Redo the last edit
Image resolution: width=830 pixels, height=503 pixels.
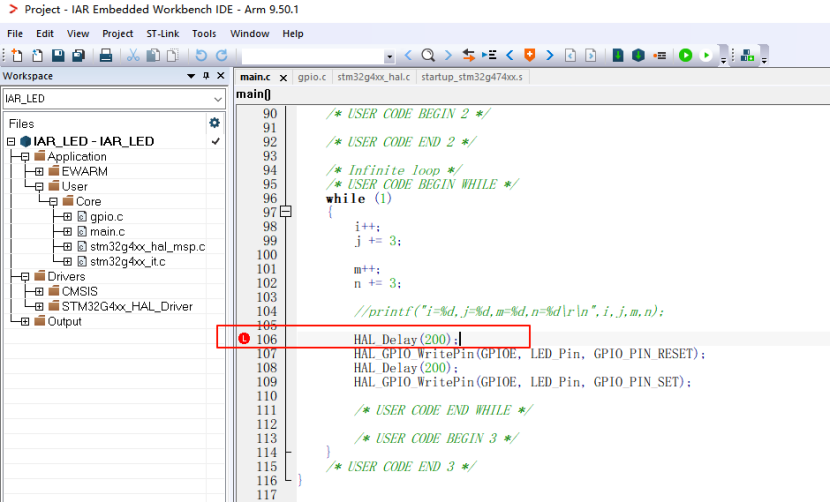[x=221, y=55]
